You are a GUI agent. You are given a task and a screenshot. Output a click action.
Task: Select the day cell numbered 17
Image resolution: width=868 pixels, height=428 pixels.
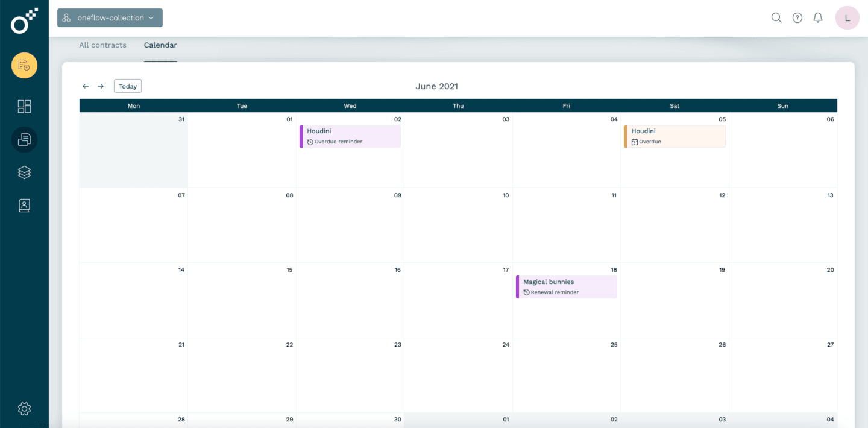tap(458, 300)
